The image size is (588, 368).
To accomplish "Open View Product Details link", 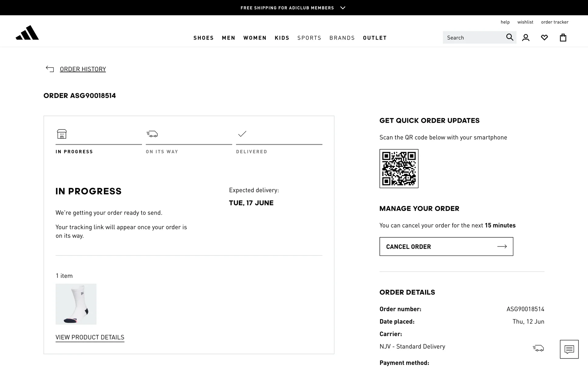I will 90,337.
